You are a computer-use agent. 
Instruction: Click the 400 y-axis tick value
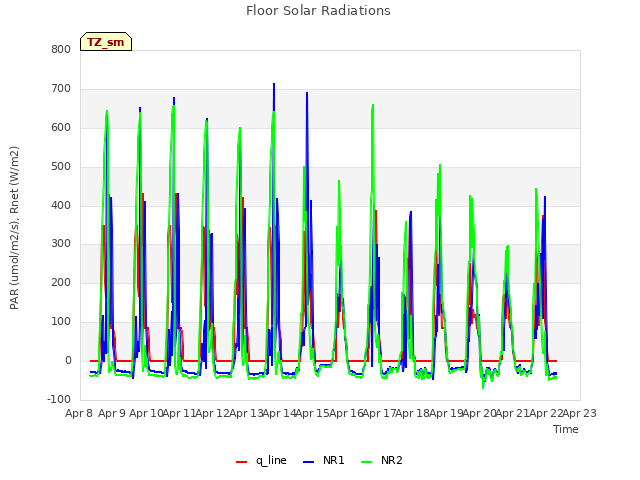point(61,205)
